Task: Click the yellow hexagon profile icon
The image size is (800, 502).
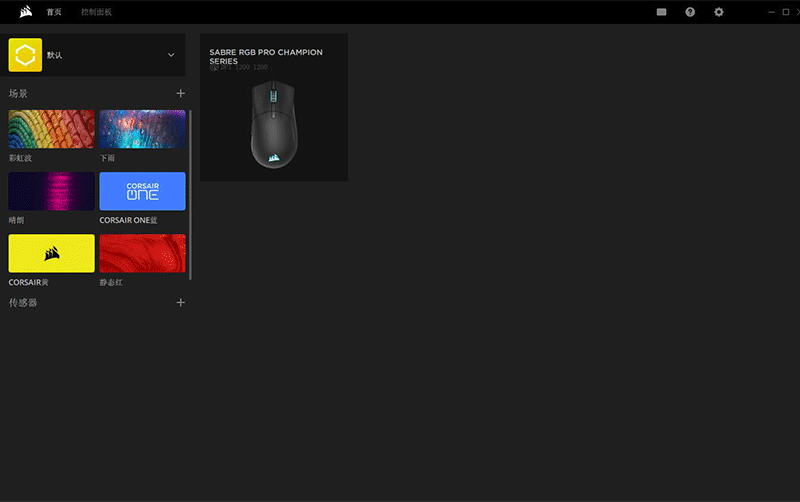Action: click(x=25, y=55)
